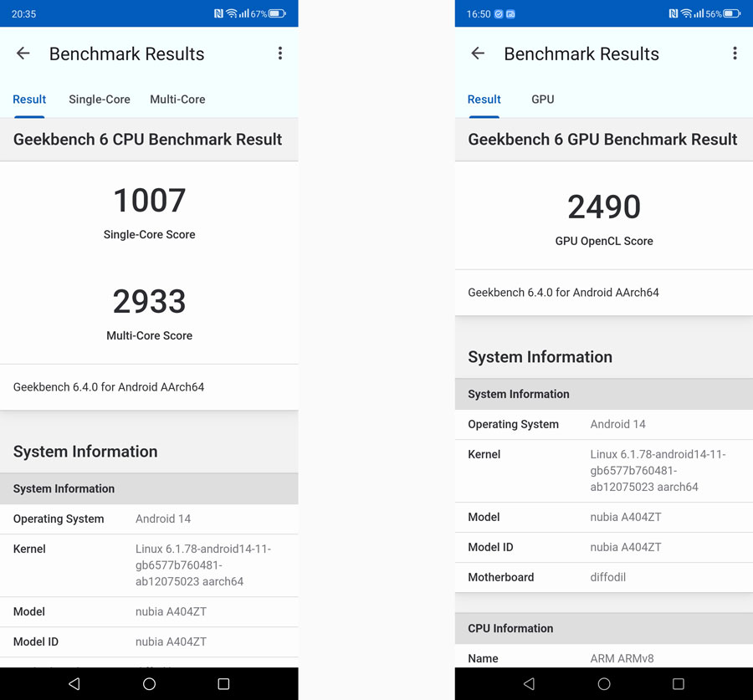Tap Operating System row on CPU screen
This screenshot has width=753, height=700.
point(149,519)
